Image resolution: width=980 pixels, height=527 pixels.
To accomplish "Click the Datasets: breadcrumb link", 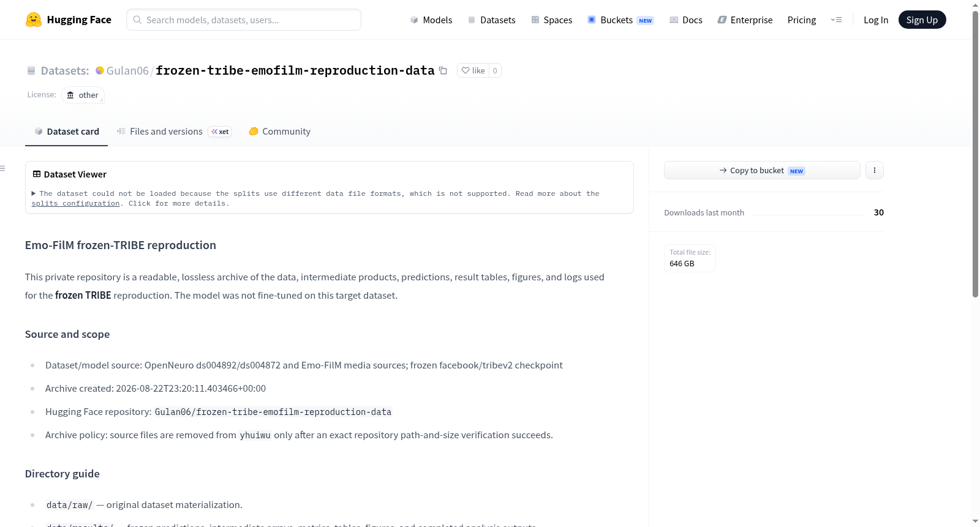I will [x=65, y=70].
